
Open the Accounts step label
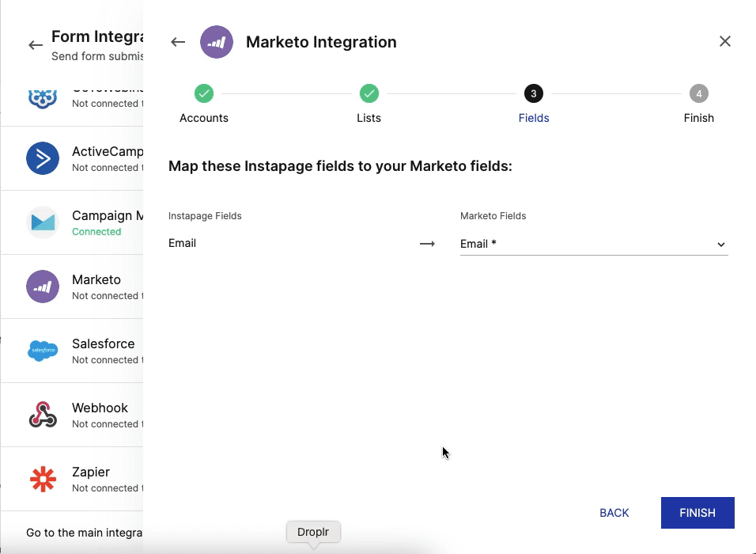tap(204, 118)
